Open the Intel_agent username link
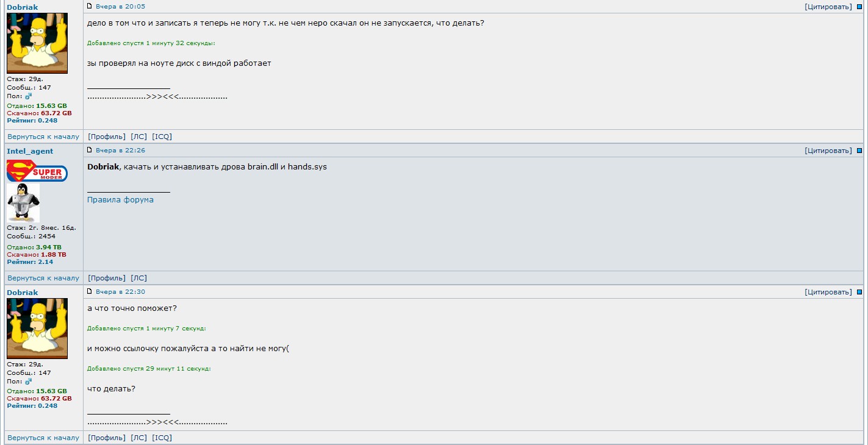Viewport: 868px width, 445px height. [30, 151]
